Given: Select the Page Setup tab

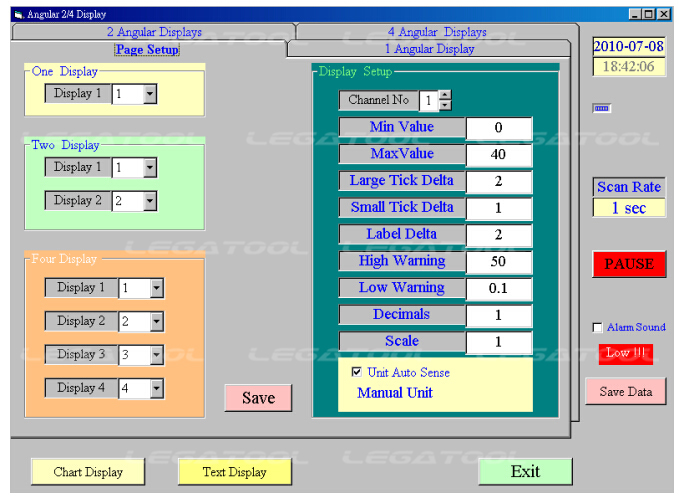Looking at the screenshot, I should (x=147, y=49).
